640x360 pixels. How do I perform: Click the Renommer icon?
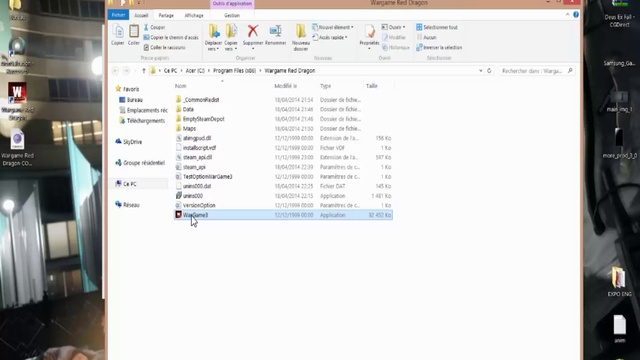point(276,34)
